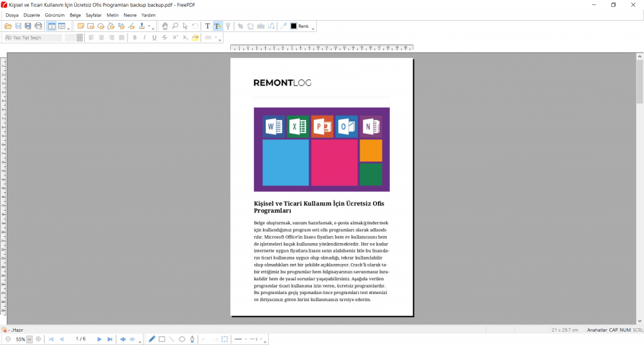This screenshot has width=644, height=345.
Task: Insert a rectangular text box note
Action: click(x=91, y=26)
